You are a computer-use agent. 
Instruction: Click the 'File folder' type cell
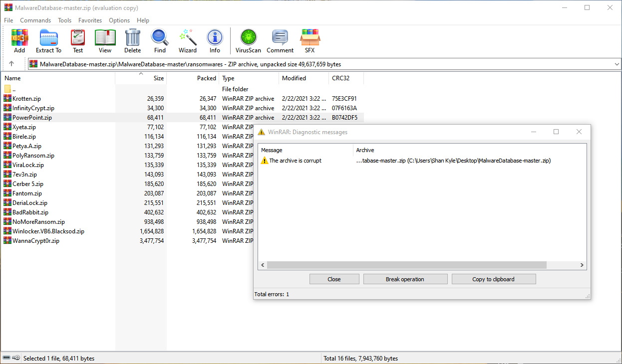(235, 89)
